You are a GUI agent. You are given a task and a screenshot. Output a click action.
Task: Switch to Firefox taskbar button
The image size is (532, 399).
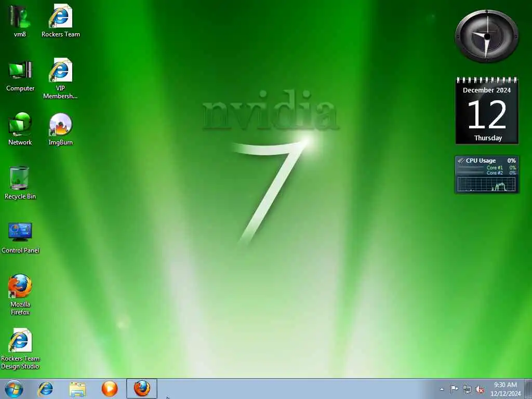pos(142,389)
